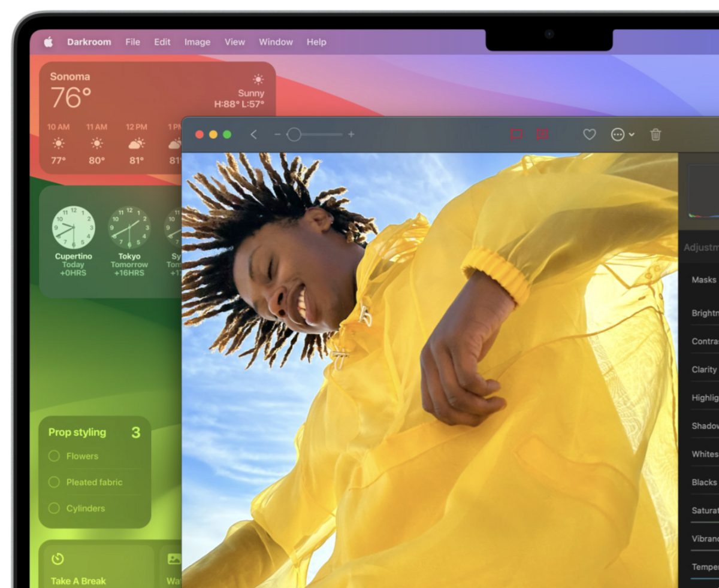The width and height of the screenshot is (719, 588).
Task: Open the Help menu
Action: click(x=316, y=42)
